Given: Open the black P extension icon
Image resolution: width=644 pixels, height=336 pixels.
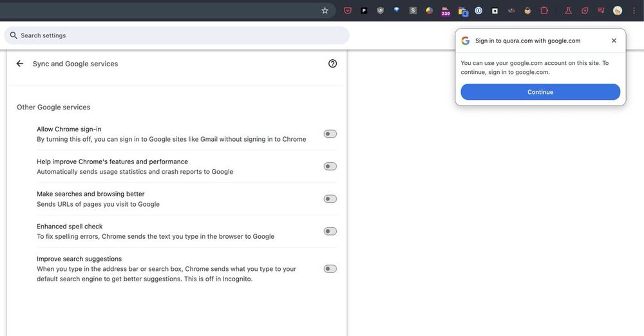Looking at the screenshot, I should point(364,11).
